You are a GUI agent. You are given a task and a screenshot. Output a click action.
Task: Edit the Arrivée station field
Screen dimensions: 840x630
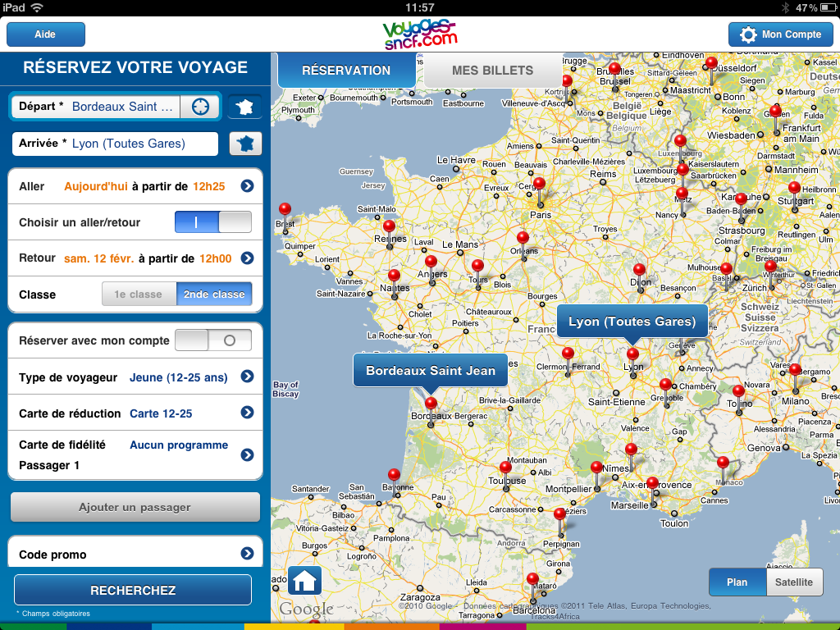pos(115,144)
